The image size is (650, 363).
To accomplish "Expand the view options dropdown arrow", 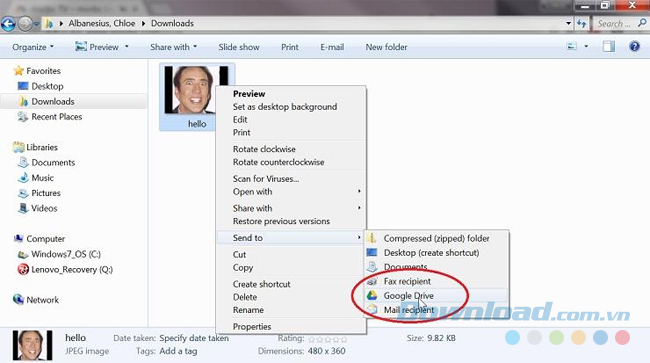I will point(586,46).
